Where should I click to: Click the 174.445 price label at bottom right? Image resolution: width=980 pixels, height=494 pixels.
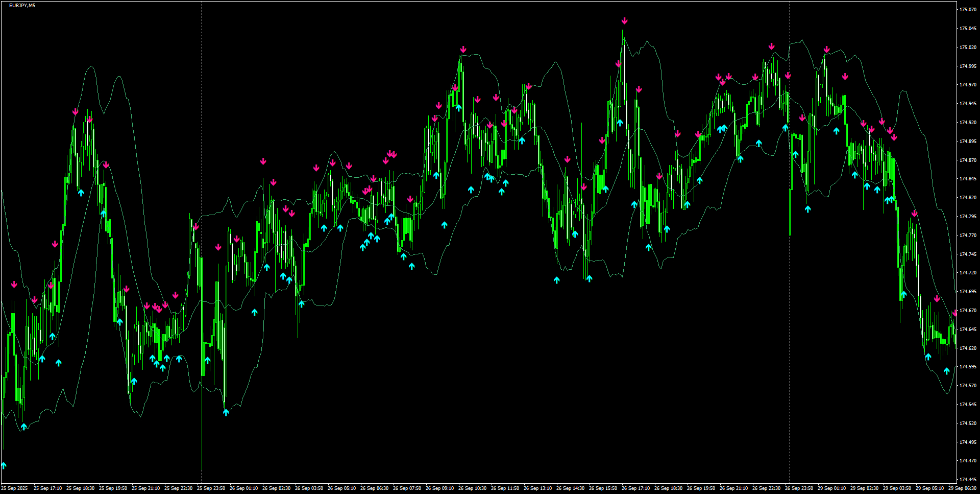tap(969, 479)
